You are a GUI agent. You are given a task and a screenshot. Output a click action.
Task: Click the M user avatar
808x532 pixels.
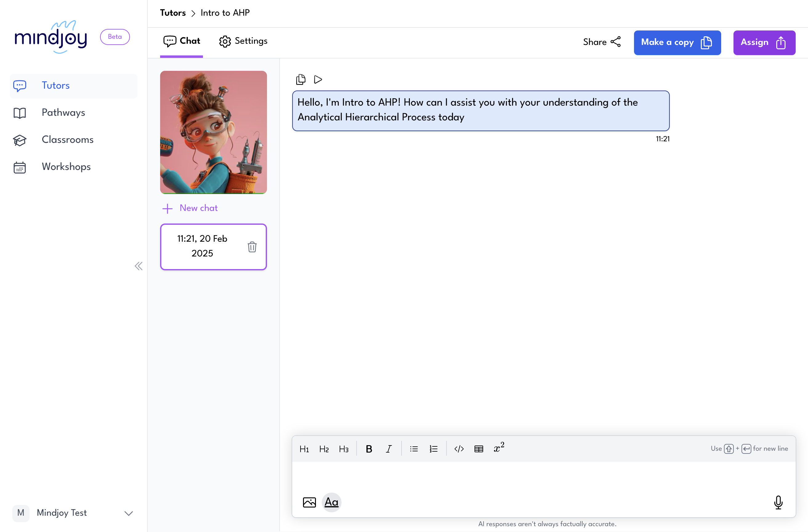[x=21, y=513]
